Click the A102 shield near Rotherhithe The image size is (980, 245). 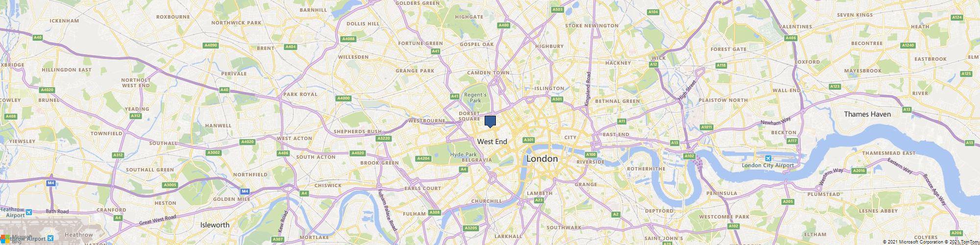coord(689,156)
